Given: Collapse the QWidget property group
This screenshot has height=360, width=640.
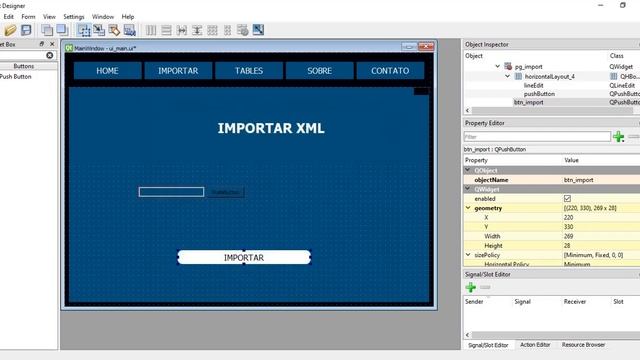Looking at the screenshot, I should pyautogui.click(x=468, y=189).
